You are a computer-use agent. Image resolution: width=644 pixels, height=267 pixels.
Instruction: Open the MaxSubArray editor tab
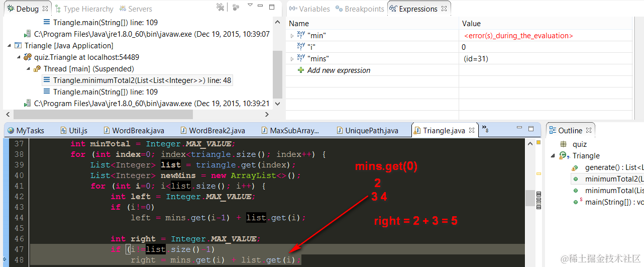click(290, 131)
